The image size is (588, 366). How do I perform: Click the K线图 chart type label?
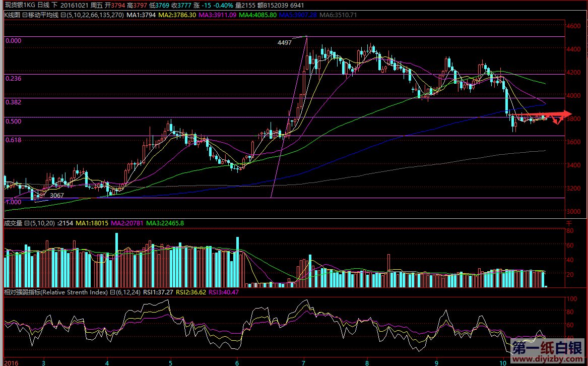11,15
